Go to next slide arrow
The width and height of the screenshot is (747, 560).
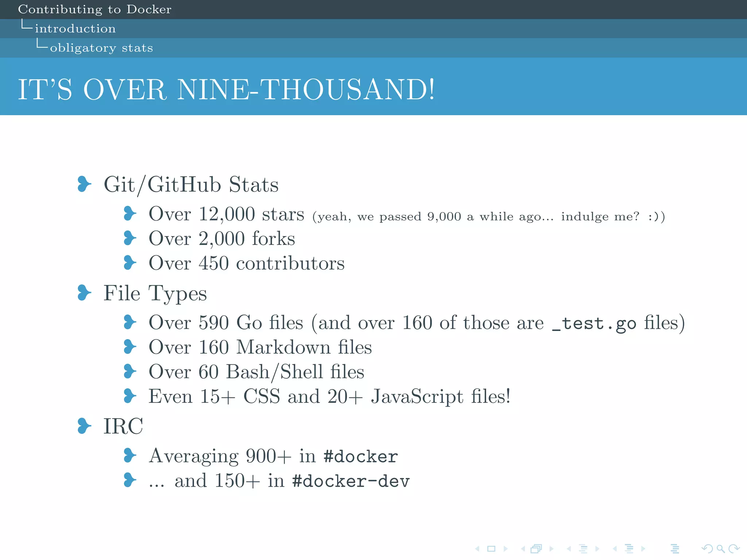[x=506, y=548]
